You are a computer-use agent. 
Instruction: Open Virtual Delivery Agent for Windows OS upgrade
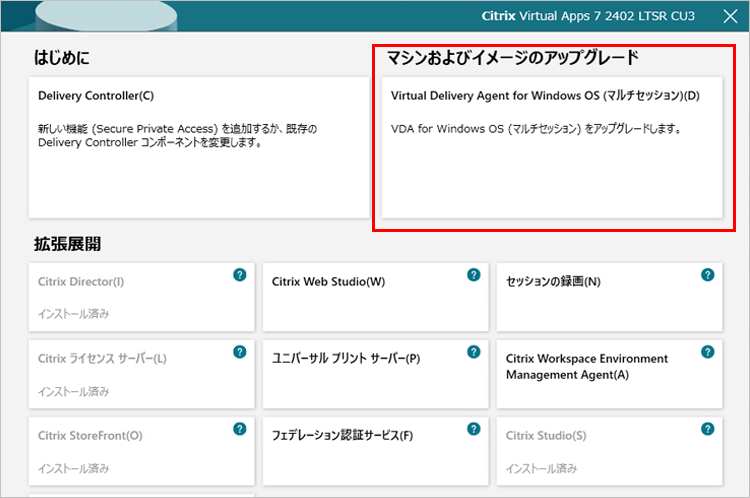pos(551,147)
